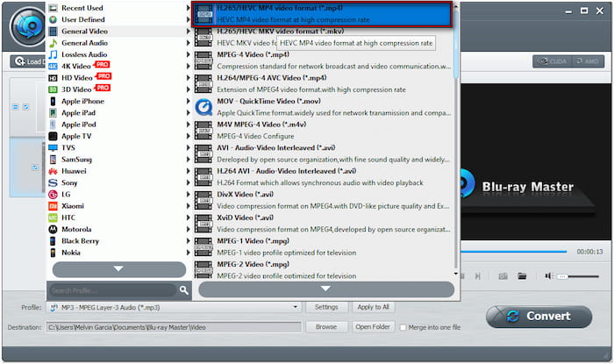
Task: Expand the SamSung submenu arrow
Action: (188, 160)
